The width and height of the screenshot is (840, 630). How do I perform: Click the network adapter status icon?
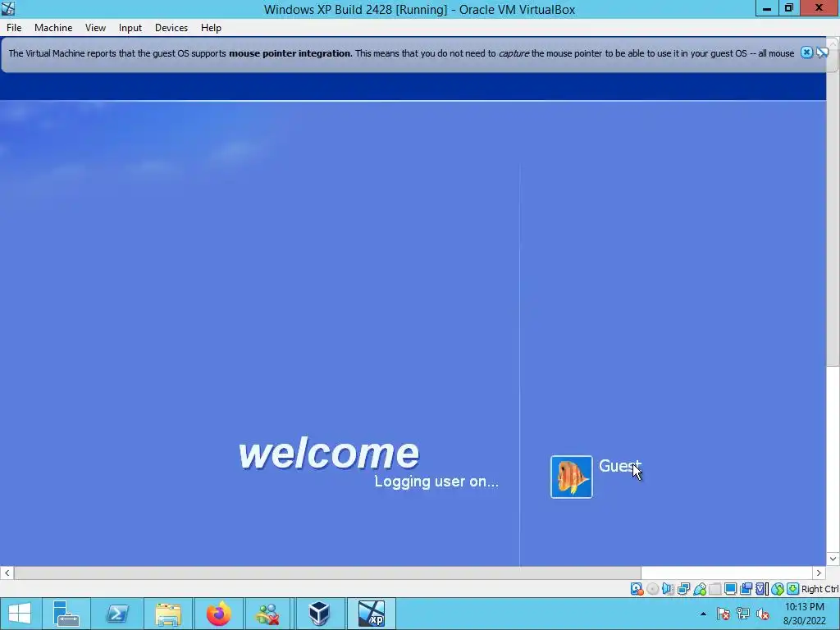tap(683, 589)
